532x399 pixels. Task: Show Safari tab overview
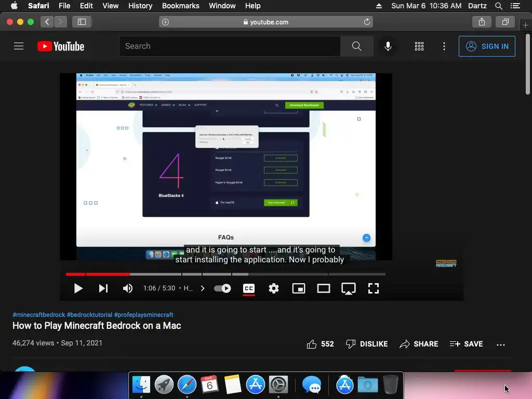505,22
